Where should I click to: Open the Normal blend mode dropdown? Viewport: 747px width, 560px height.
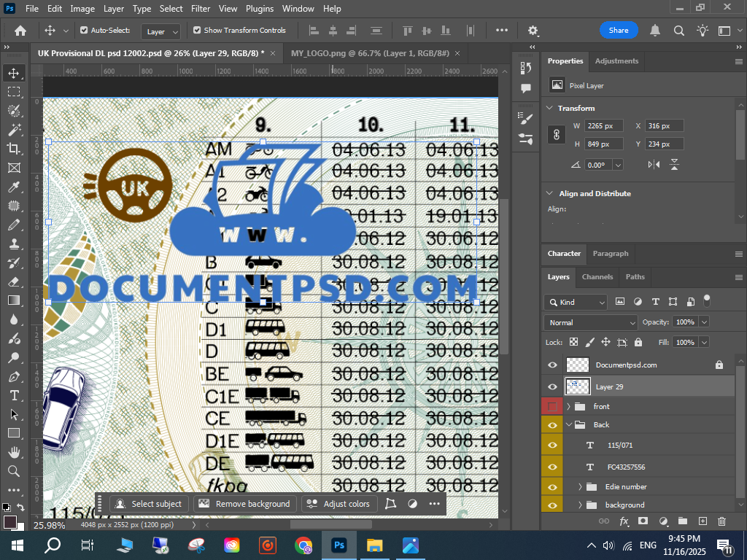tap(591, 322)
